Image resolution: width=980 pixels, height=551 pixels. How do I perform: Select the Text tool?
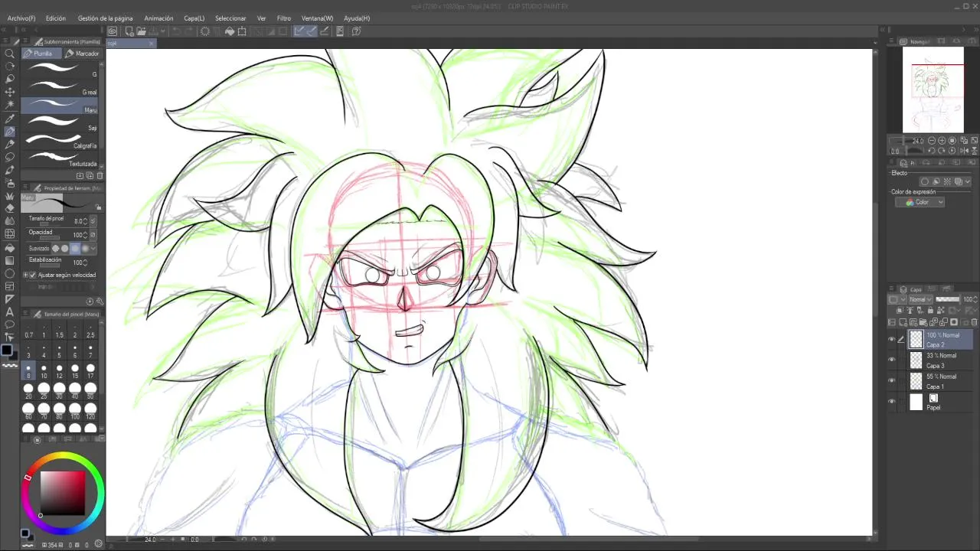10,311
